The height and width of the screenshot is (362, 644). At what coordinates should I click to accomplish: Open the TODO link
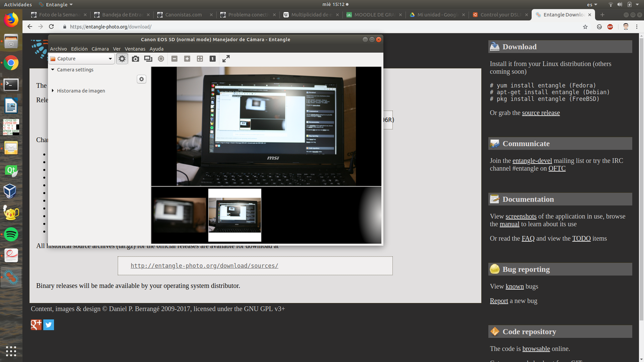(582, 238)
